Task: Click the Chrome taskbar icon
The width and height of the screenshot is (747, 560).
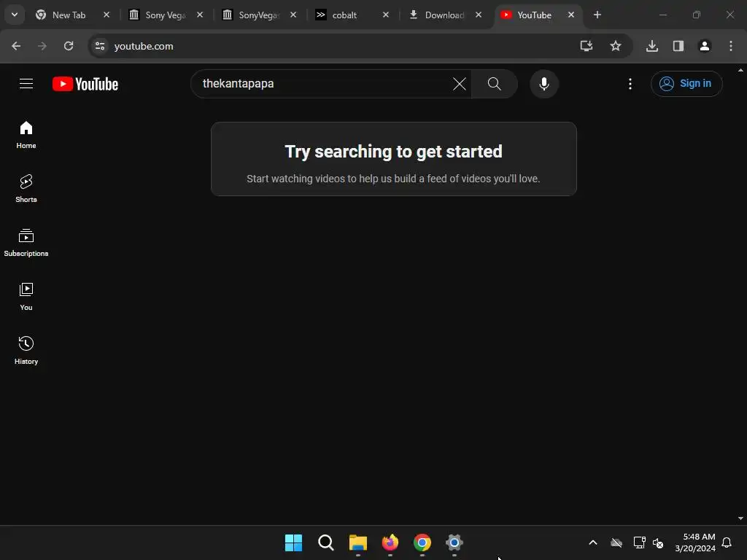Action: [422, 542]
